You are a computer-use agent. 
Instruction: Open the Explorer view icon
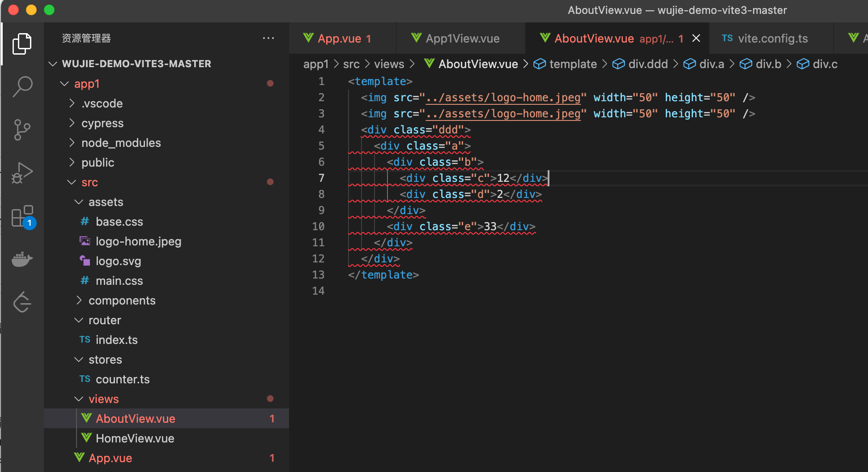[22, 43]
